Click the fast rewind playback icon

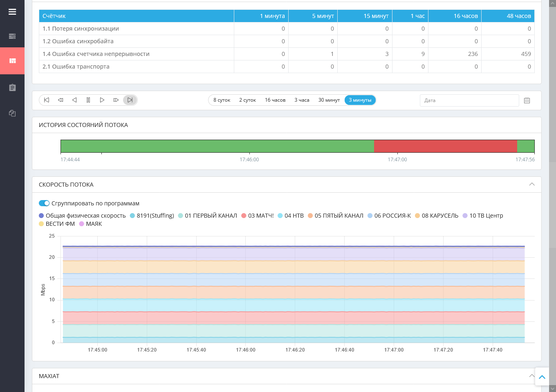pos(61,100)
